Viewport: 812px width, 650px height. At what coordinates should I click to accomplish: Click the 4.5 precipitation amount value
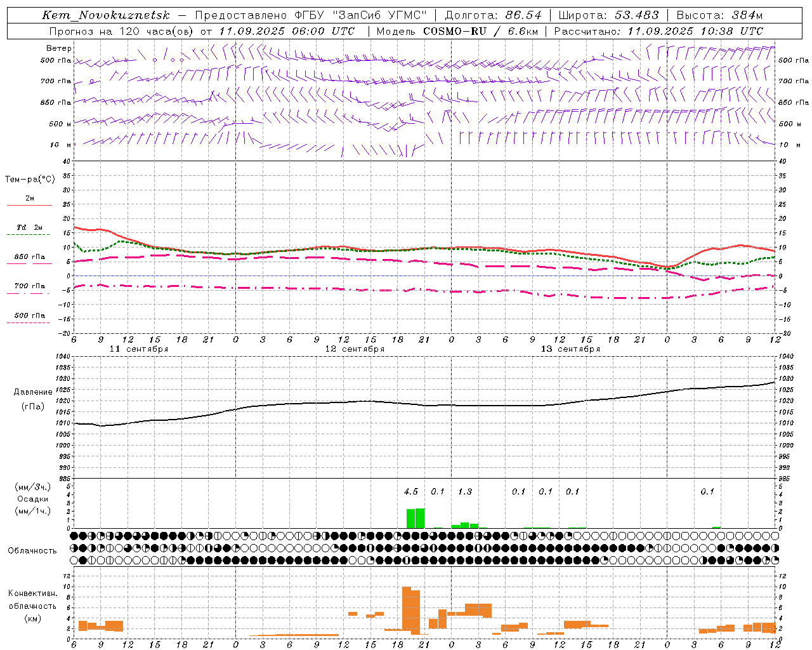(411, 491)
